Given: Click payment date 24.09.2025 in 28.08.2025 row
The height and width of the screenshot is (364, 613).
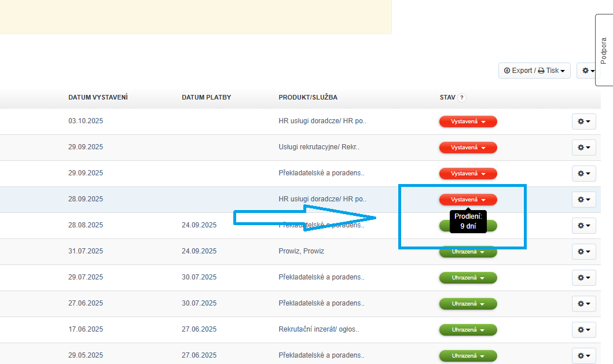Looking at the screenshot, I should pyautogui.click(x=199, y=225).
